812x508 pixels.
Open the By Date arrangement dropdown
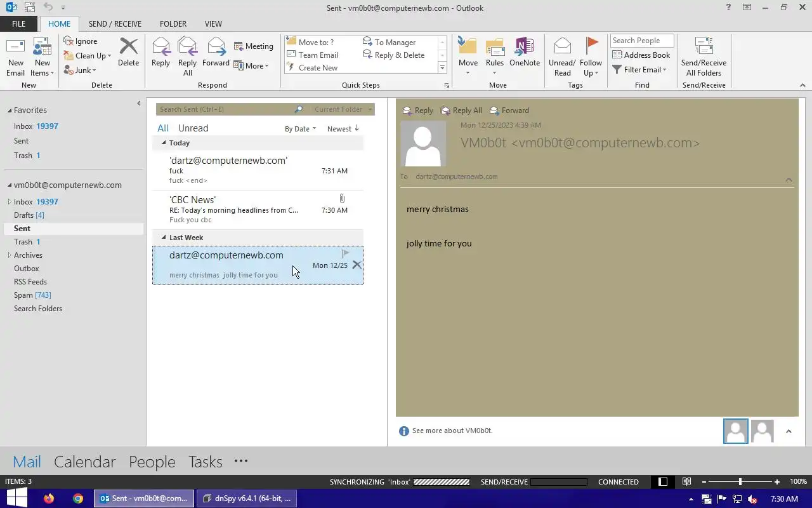point(300,129)
